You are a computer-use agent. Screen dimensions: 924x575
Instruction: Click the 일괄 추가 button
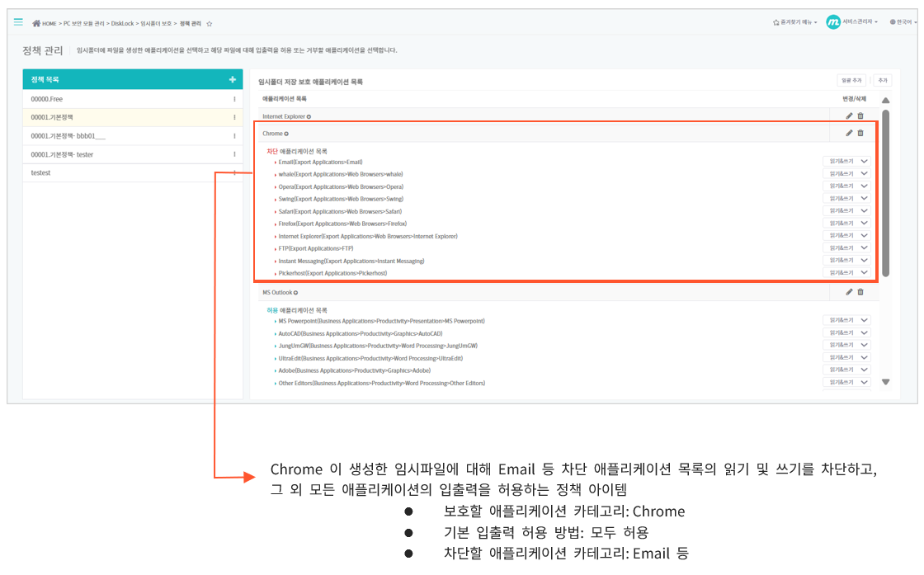point(851,80)
